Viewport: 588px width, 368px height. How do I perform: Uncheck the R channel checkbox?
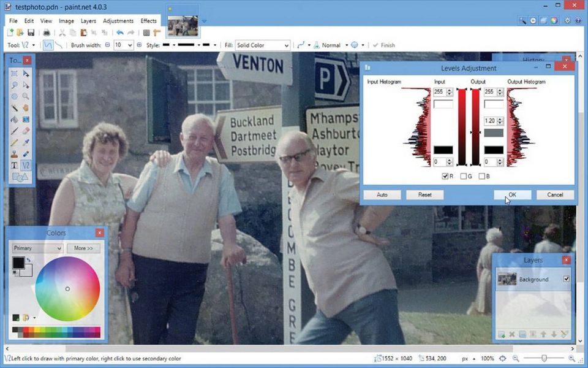[445, 177]
